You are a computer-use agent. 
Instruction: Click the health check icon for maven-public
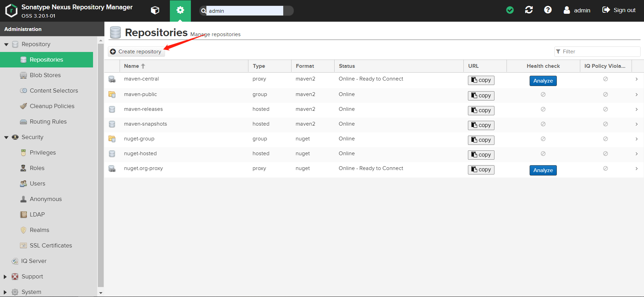click(x=543, y=94)
